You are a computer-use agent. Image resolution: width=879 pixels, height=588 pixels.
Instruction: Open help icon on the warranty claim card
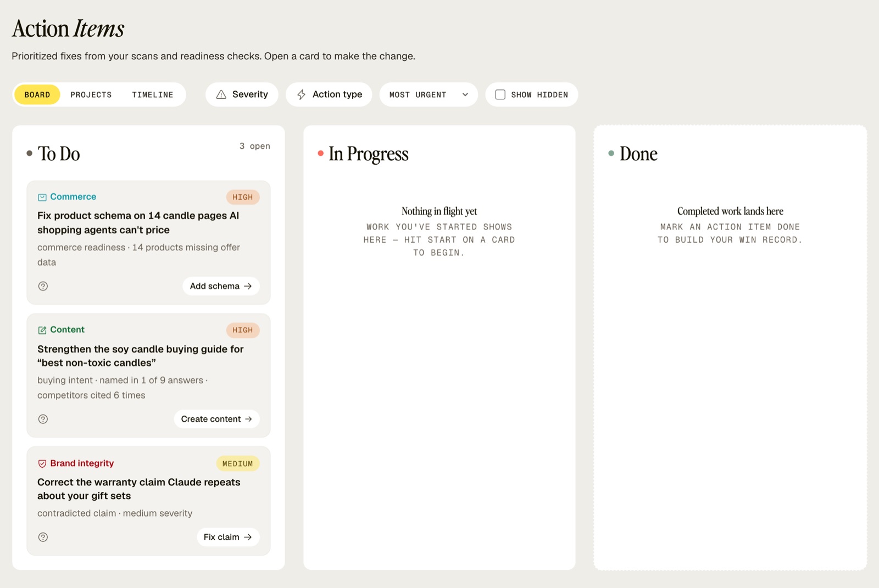coord(43,537)
